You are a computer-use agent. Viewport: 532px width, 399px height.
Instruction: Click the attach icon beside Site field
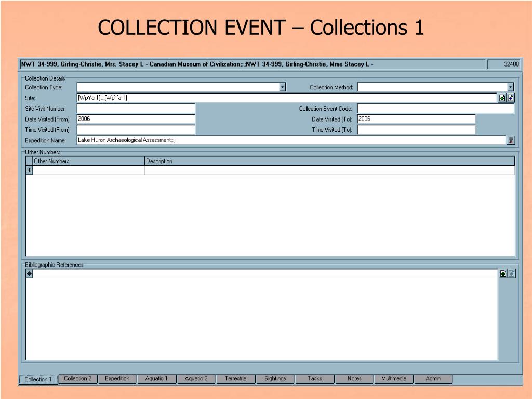[x=502, y=98]
